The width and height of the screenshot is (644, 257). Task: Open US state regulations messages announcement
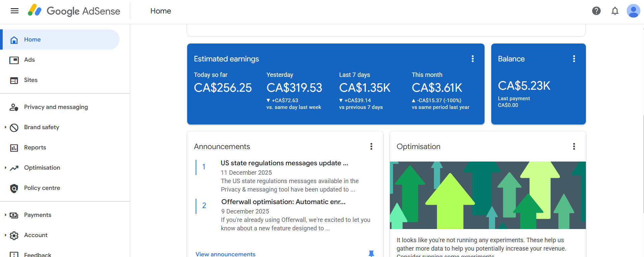point(284,163)
